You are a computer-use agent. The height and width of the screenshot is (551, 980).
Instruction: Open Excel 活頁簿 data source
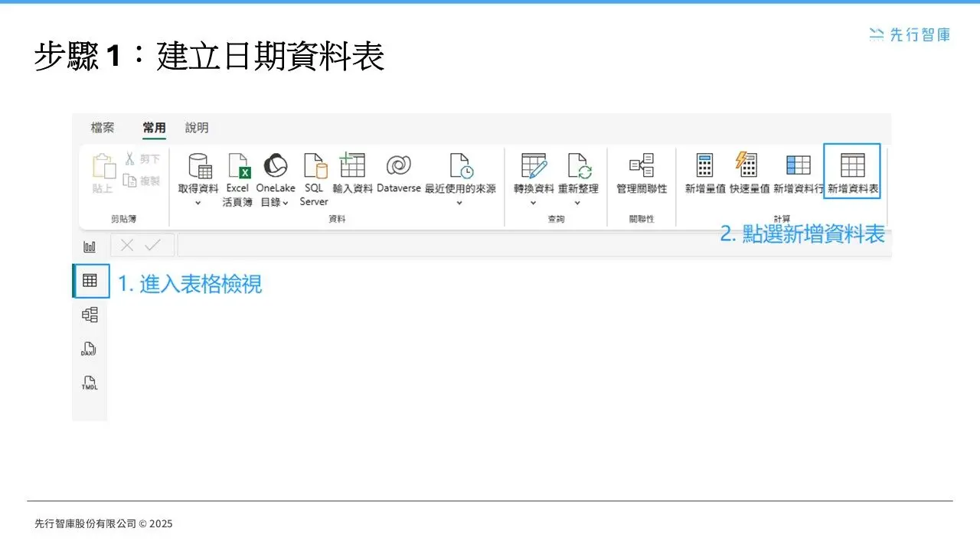[238, 165]
